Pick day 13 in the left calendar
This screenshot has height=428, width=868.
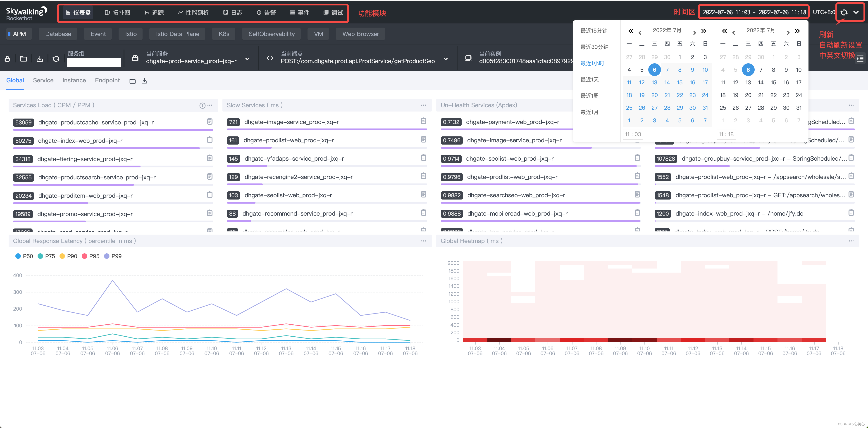[654, 83]
